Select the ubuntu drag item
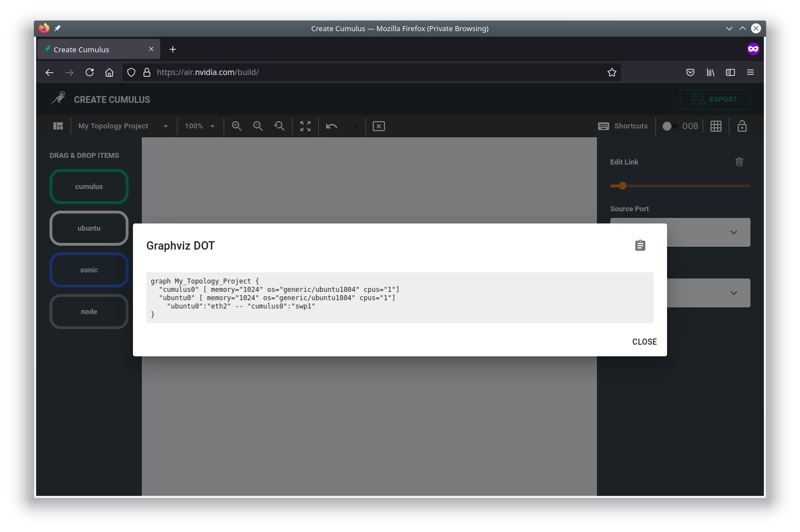The height and width of the screenshot is (532, 800). click(89, 228)
